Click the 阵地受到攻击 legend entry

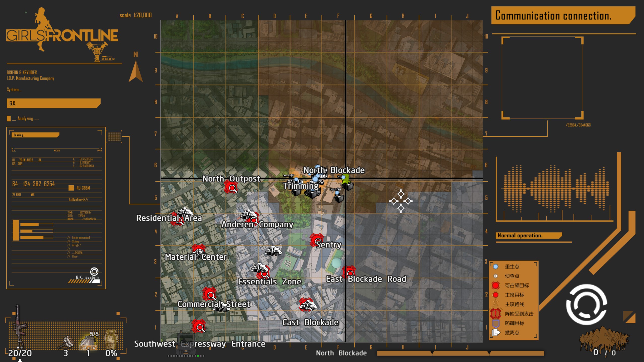click(x=512, y=314)
